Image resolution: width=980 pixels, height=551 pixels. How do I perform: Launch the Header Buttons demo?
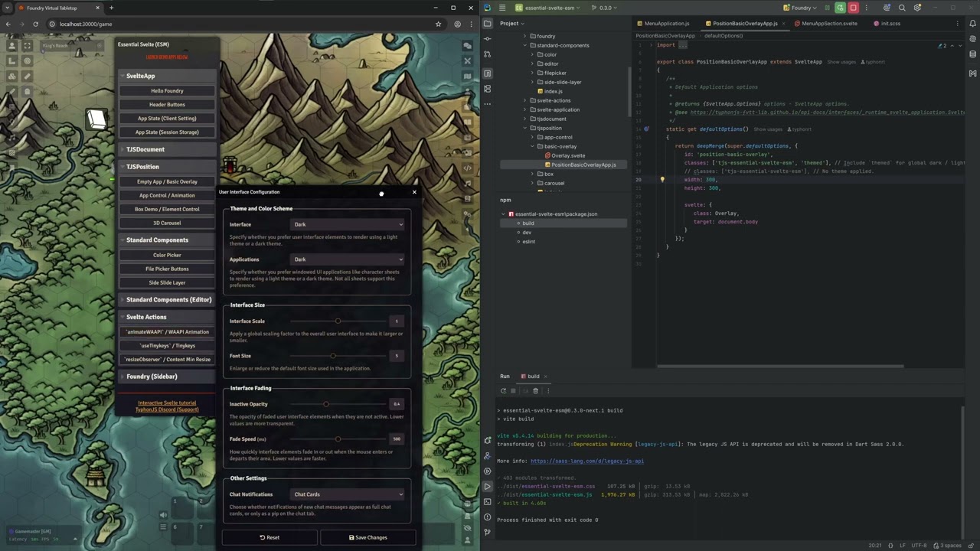[x=167, y=105]
